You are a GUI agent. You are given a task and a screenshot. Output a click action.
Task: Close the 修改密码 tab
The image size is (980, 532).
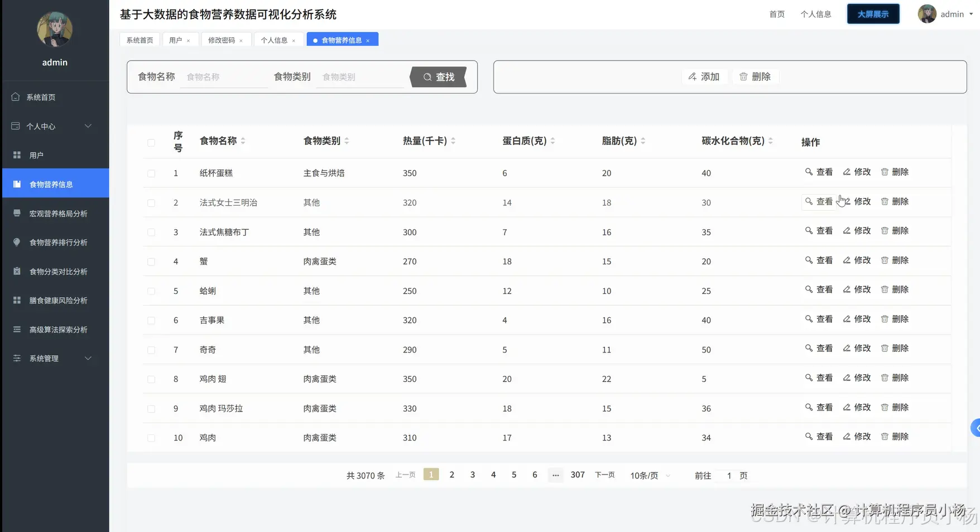click(241, 41)
